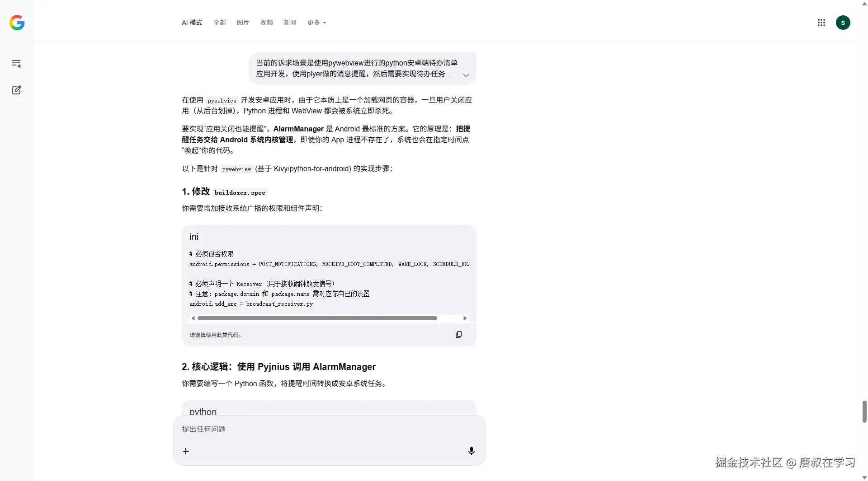Open the conversation history sidebar icon
The height and width of the screenshot is (481, 868).
click(x=16, y=64)
